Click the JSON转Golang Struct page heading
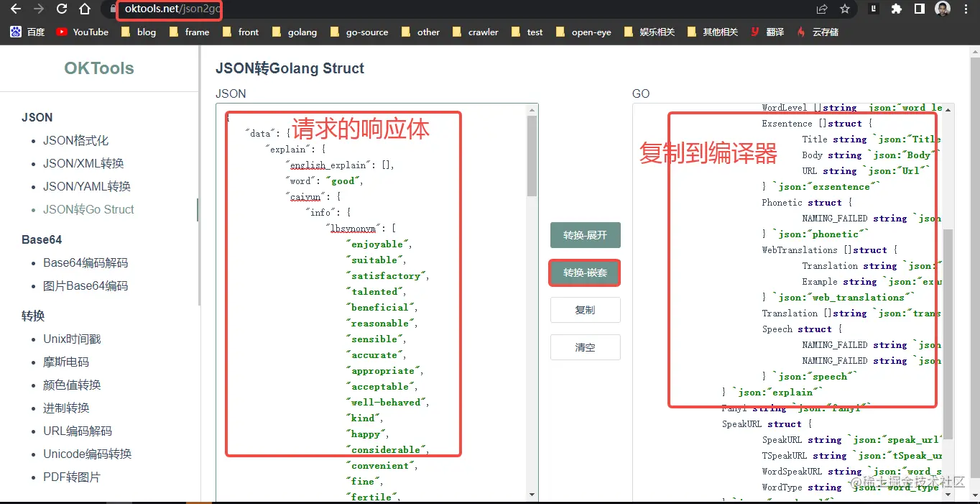Image resolution: width=980 pixels, height=504 pixels. click(290, 68)
